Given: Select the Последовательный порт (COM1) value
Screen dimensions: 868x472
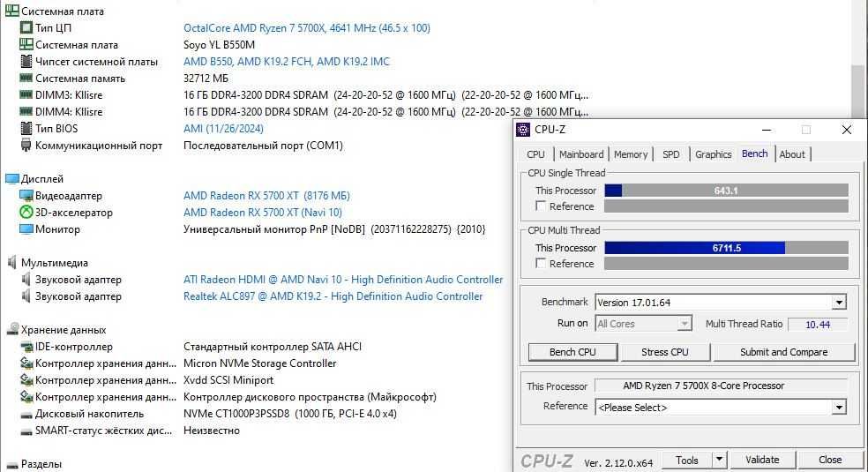Looking at the screenshot, I should click(x=263, y=146).
